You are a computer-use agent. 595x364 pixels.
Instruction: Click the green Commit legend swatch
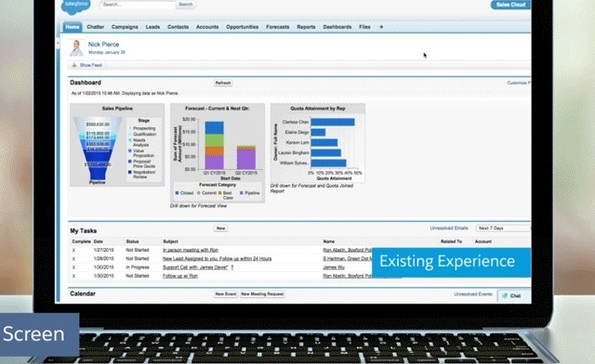199,193
